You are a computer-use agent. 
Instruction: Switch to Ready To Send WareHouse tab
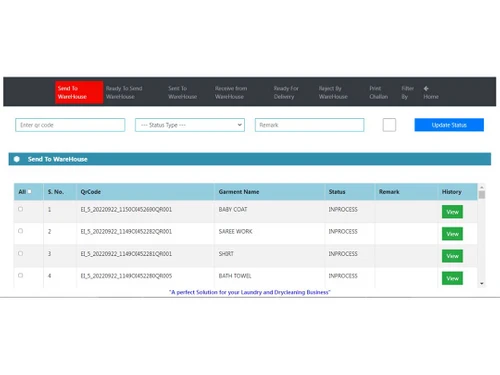[x=124, y=92]
